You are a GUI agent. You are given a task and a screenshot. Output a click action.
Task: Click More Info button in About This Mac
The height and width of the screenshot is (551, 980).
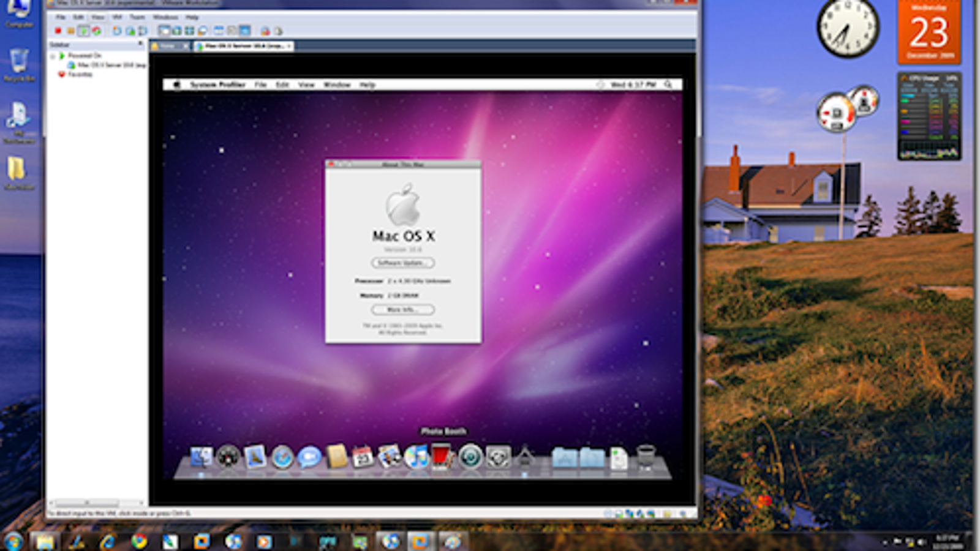[403, 310]
